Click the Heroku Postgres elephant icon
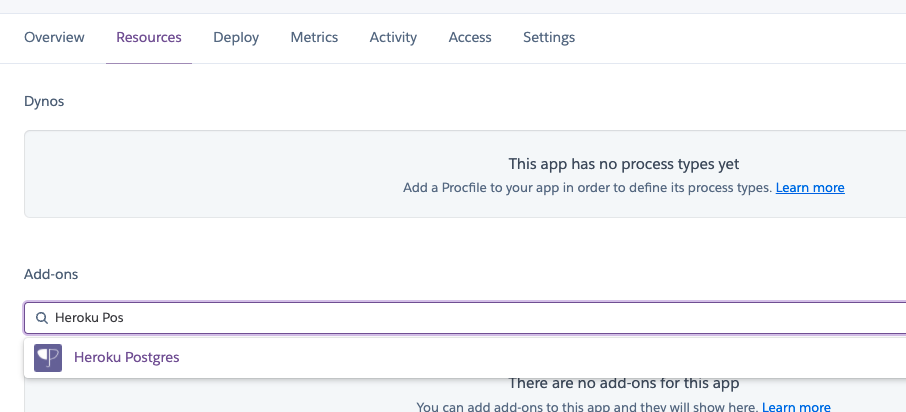The image size is (906, 412). pyautogui.click(x=48, y=358)
